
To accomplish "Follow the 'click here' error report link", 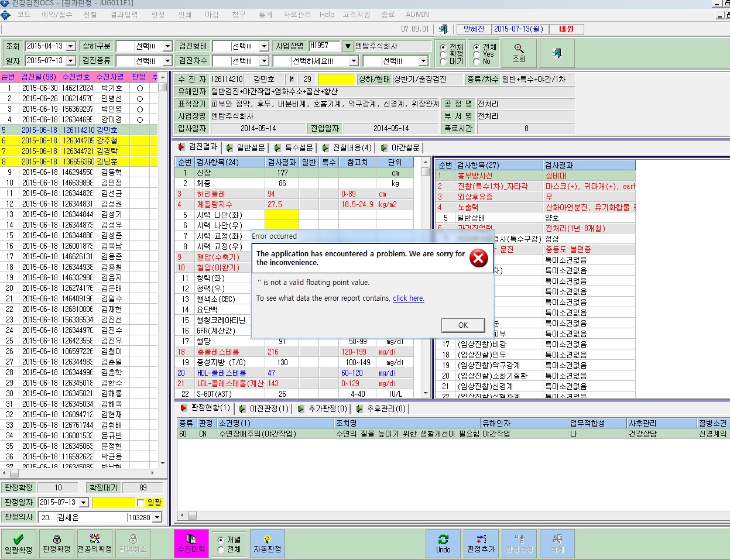I will [x=409, y=298].
